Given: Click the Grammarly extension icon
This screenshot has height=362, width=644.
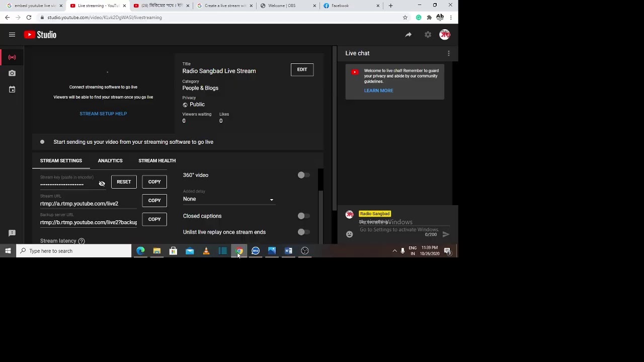Looking at the screenshot, I should [x=419, y=18].
